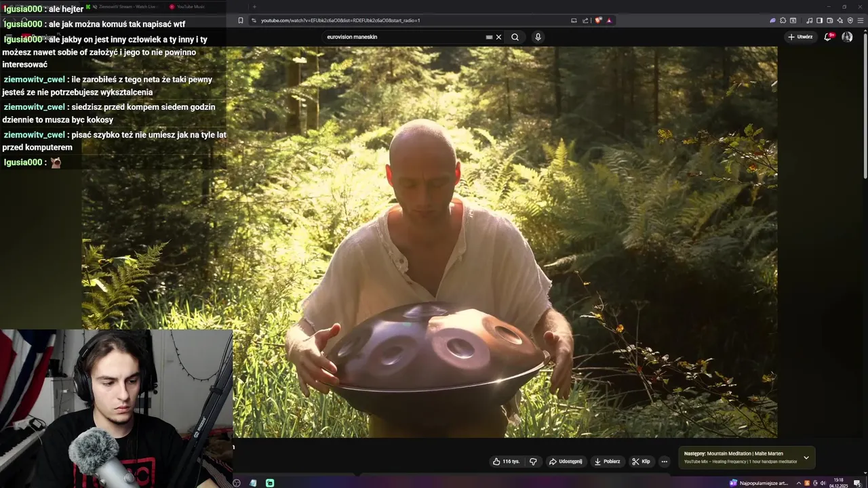The height and width of the screenshot is (488, 868).
Task: Clear the YouTube search query
Action: 498,37
